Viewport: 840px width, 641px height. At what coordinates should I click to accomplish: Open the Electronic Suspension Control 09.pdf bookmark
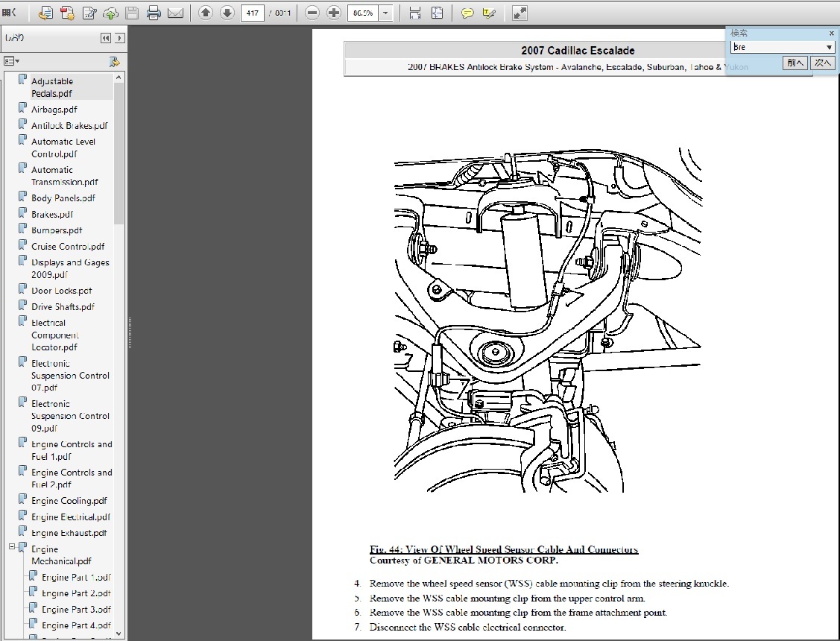point(69,416)
